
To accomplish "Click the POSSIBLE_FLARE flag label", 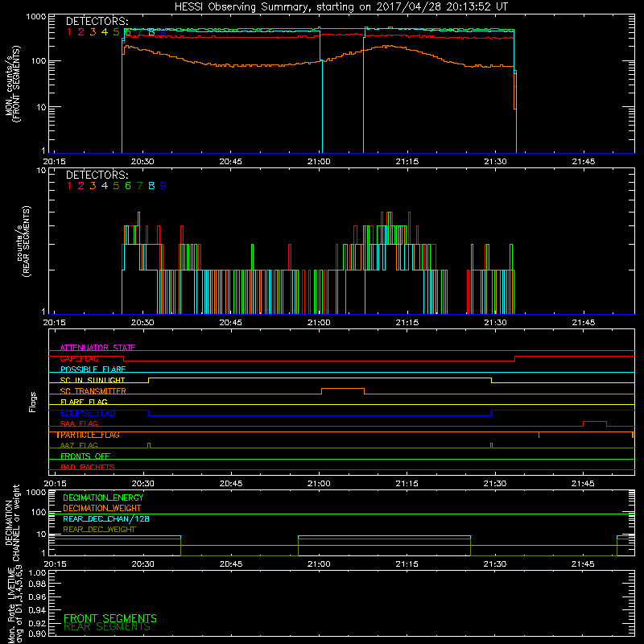I will [x=93, y=369].
